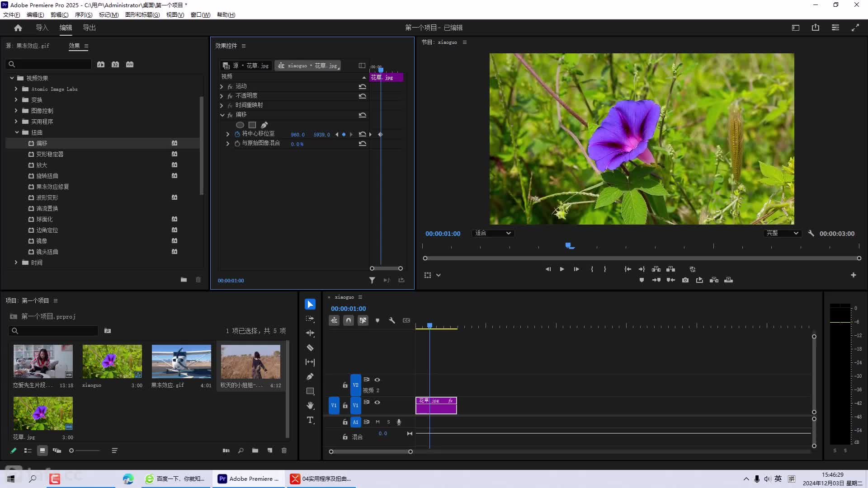This screenshot has width=868, height=488.
Task: Select the Hand tool
Action: (x=310, y=406)
